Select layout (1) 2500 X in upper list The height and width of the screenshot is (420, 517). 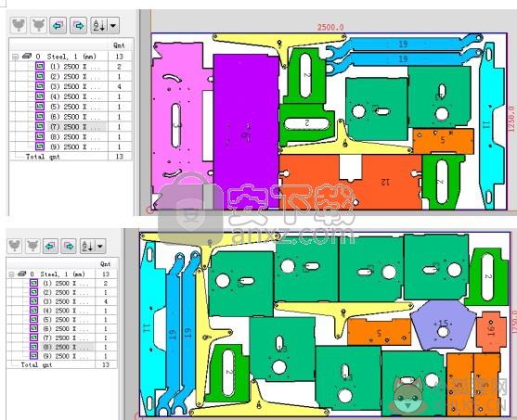75,67
